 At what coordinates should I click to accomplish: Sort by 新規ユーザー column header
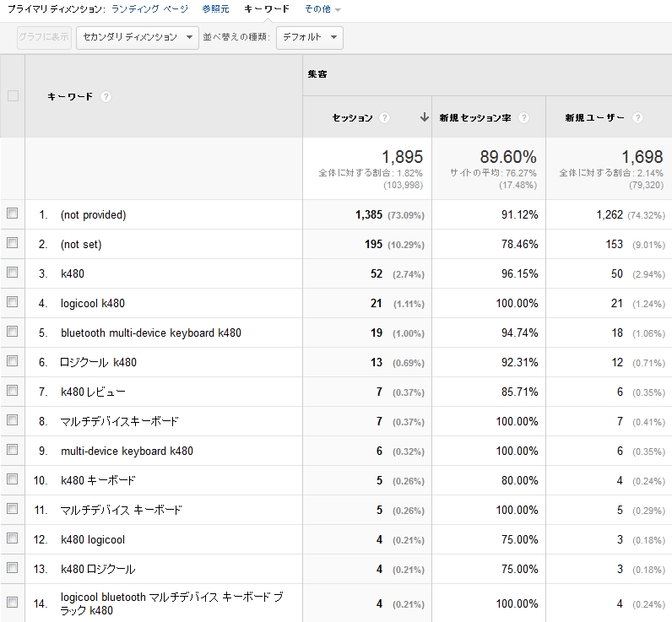click(595, 118)
